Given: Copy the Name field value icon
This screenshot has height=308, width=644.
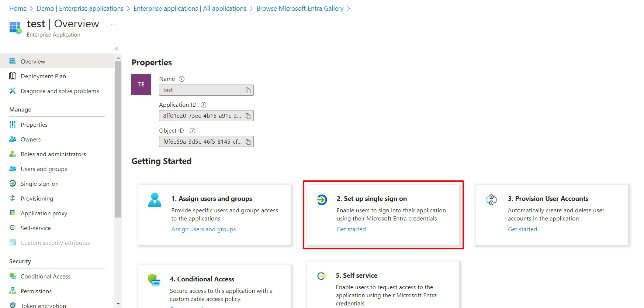Looking at the screenshot, I should coord(248,90).
